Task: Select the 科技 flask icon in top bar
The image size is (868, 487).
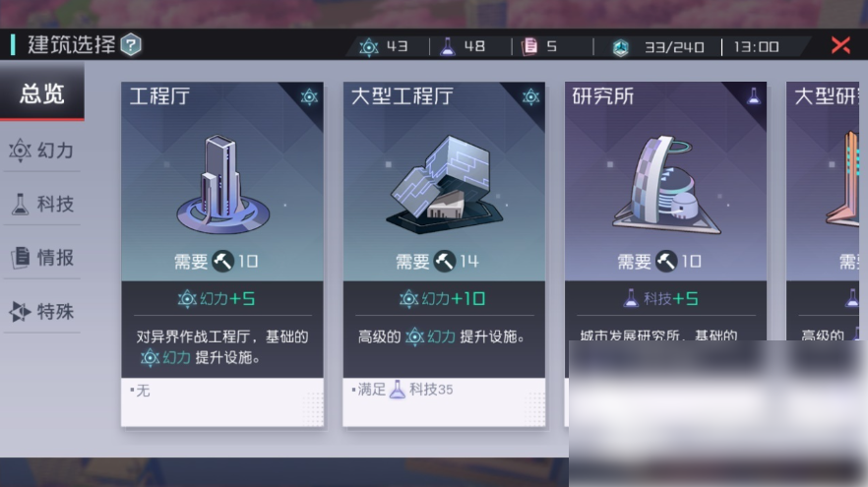Action: click(x=447, y=47)
